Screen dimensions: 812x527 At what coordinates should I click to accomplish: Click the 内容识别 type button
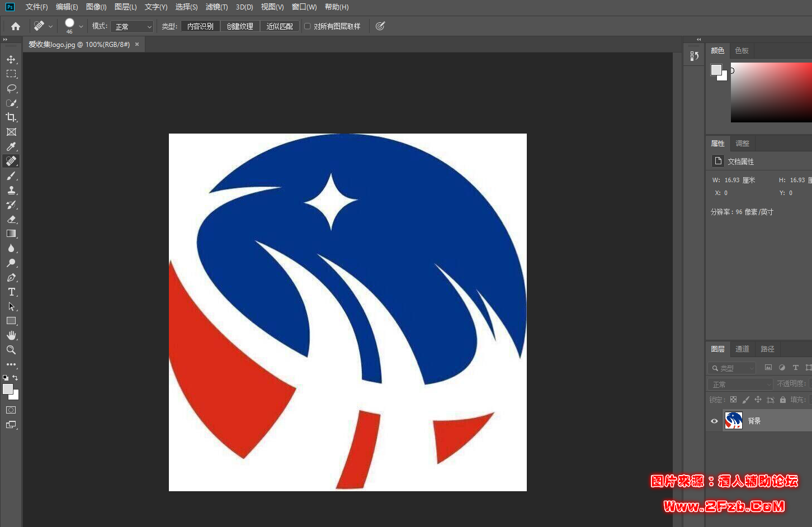[x=200, y=26]
